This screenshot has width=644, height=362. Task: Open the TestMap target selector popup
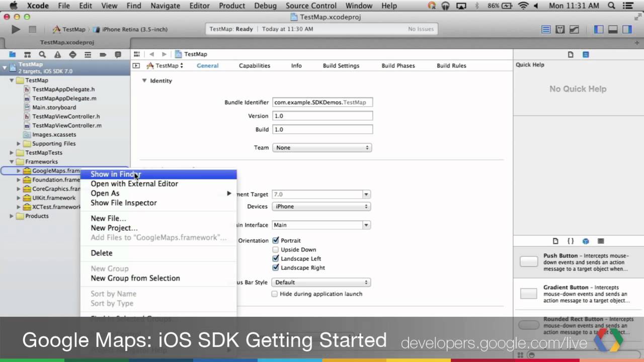(x=165, y=65)
